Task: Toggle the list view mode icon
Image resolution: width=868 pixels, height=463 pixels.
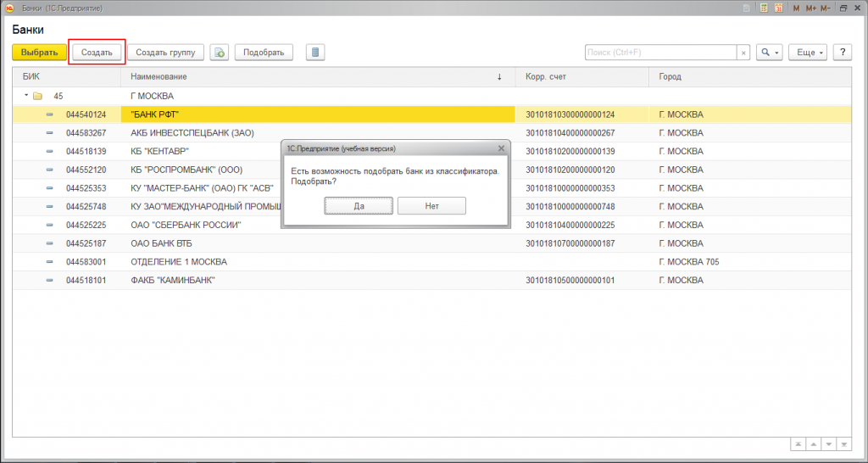Action: [315, 53]
